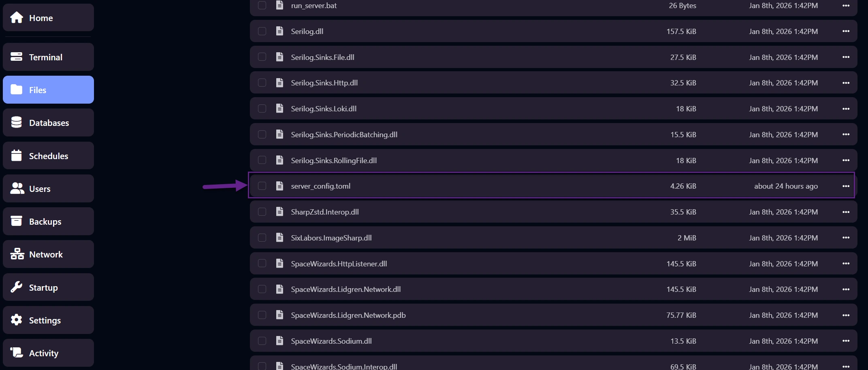
Task: Check the box beside SixLabors.ImageSharp.dll
Action: pos(262,238)
